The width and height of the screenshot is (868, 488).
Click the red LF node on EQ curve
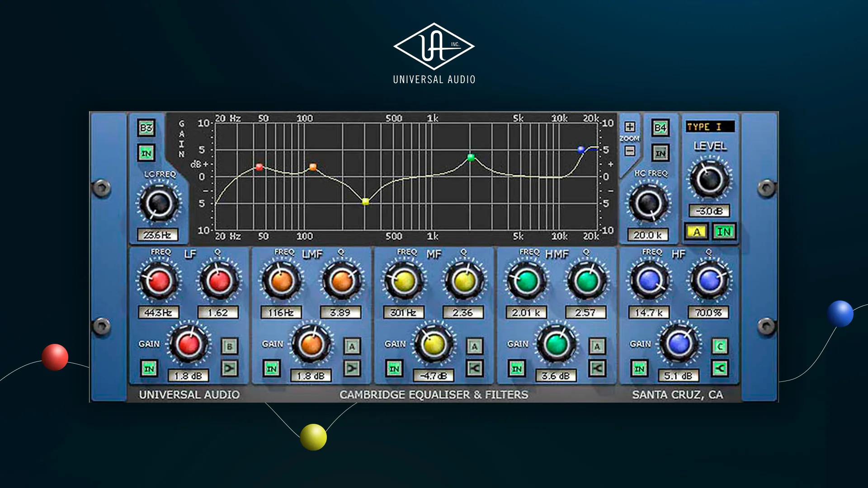pos(259,167)
